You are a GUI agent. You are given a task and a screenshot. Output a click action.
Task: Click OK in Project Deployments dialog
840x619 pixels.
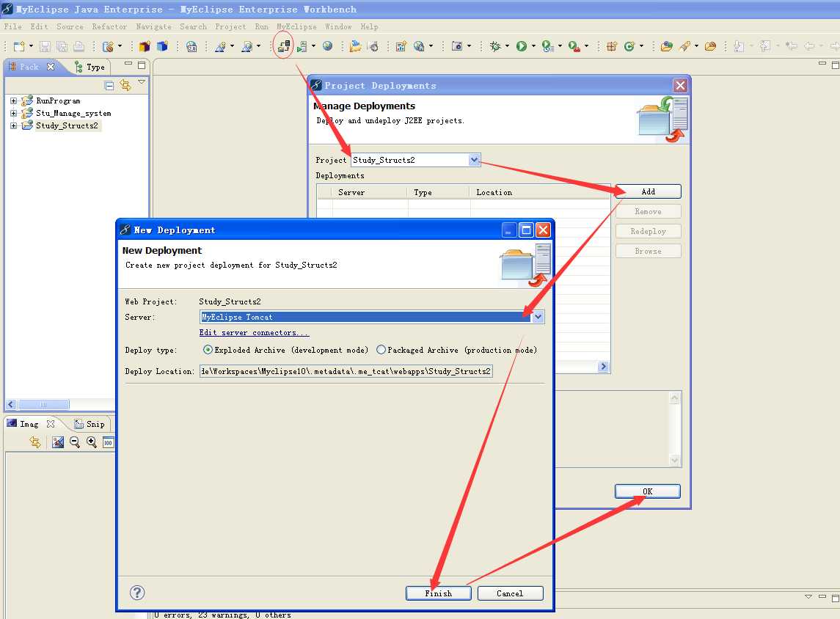(x=648, y=491)
